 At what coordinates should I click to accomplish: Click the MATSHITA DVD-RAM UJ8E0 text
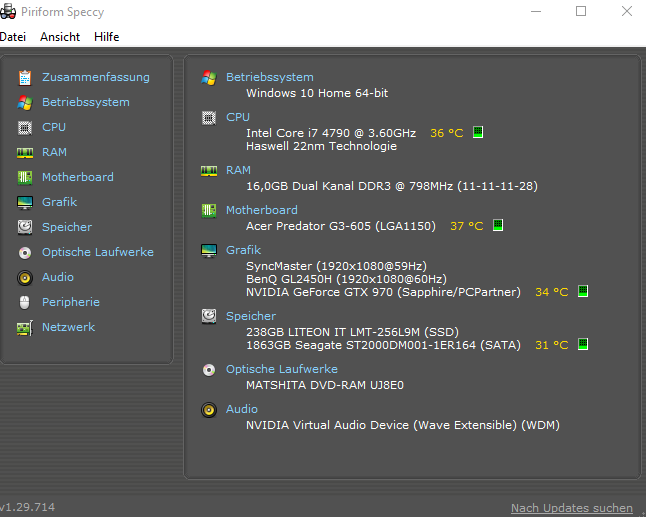[x=325, y=385]
